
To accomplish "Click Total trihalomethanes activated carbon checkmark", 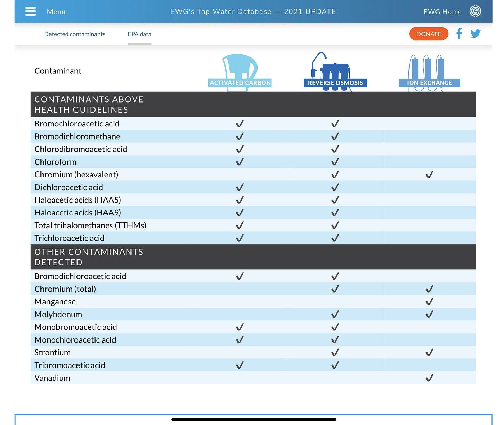I will [x=240, y=225].
